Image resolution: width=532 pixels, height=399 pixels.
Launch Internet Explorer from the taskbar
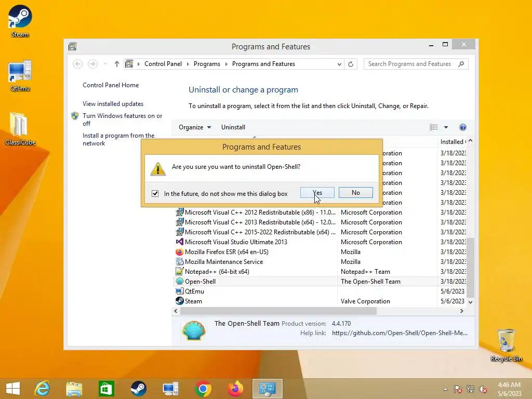43,389
